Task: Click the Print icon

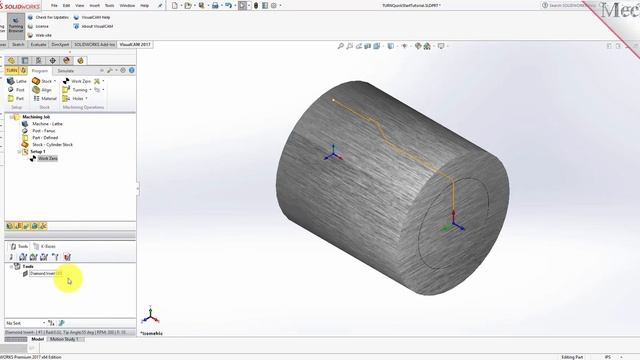Action: [215, 6]
